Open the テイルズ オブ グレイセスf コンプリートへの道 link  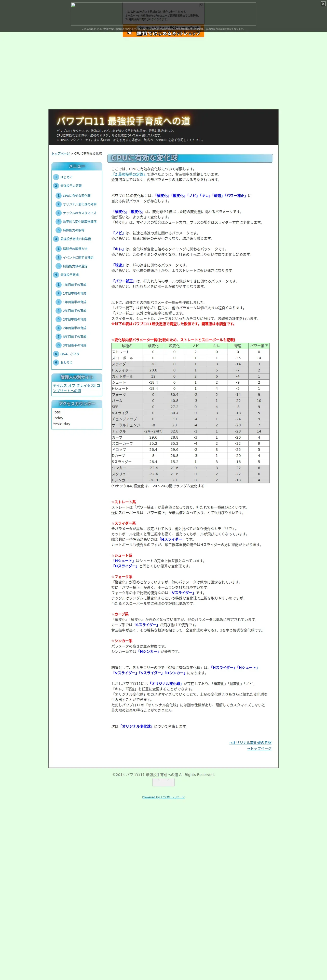pos(76,388)
